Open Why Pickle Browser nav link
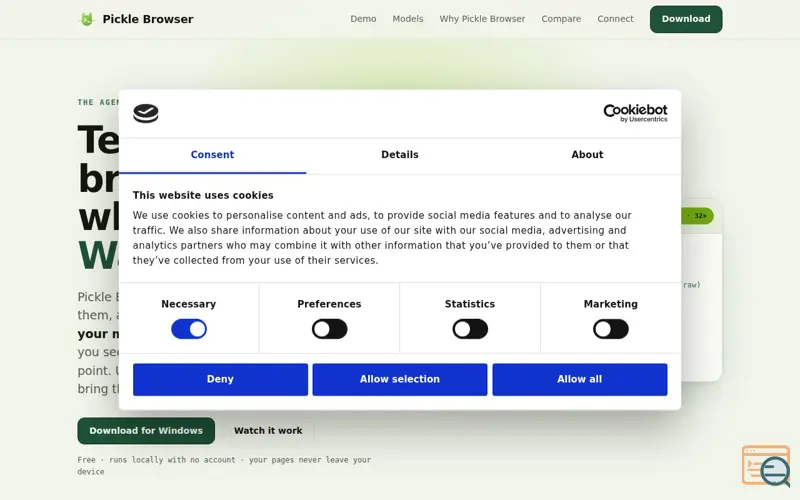Viewport: 800px width, 500px height. (x=482, y=19)
